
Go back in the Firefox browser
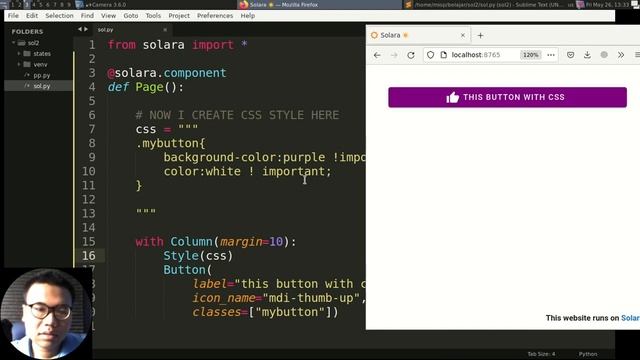(x=377, y=55)
